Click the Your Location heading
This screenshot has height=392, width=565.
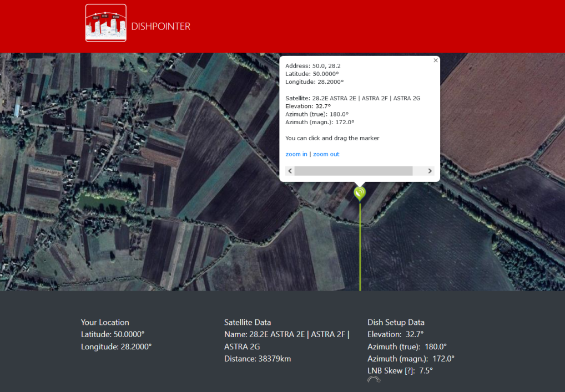105,322
